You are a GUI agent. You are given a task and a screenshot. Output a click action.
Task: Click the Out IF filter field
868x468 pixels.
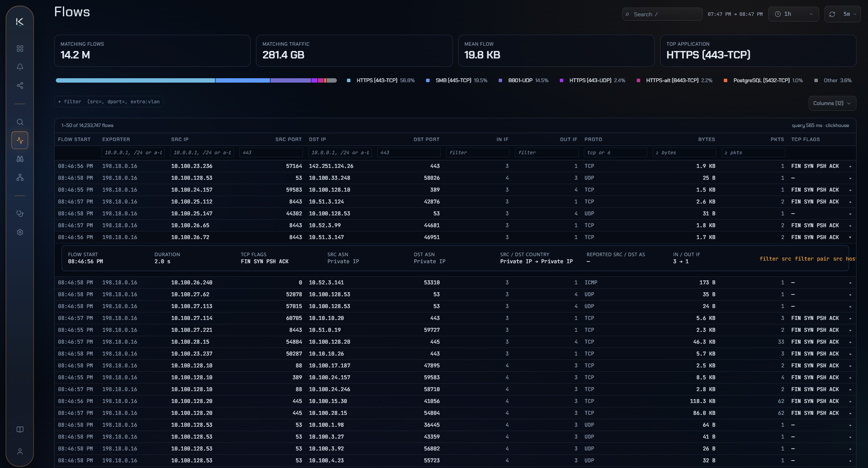547,152
